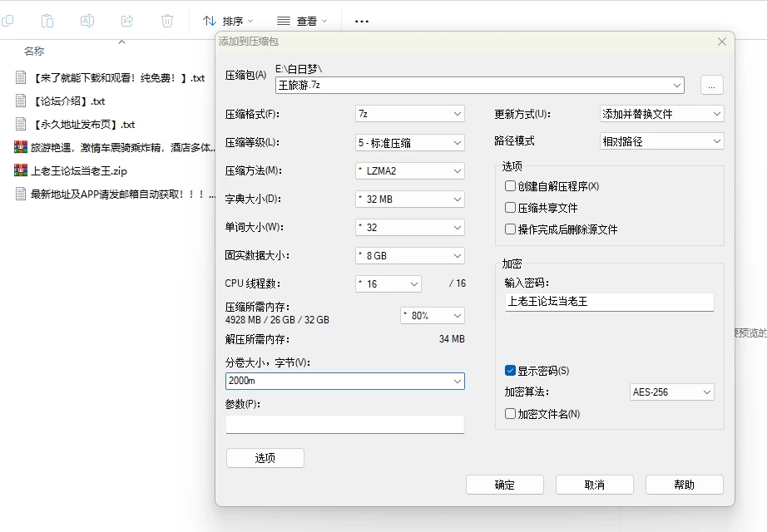Click the browse "..." button

click(712, 85)
